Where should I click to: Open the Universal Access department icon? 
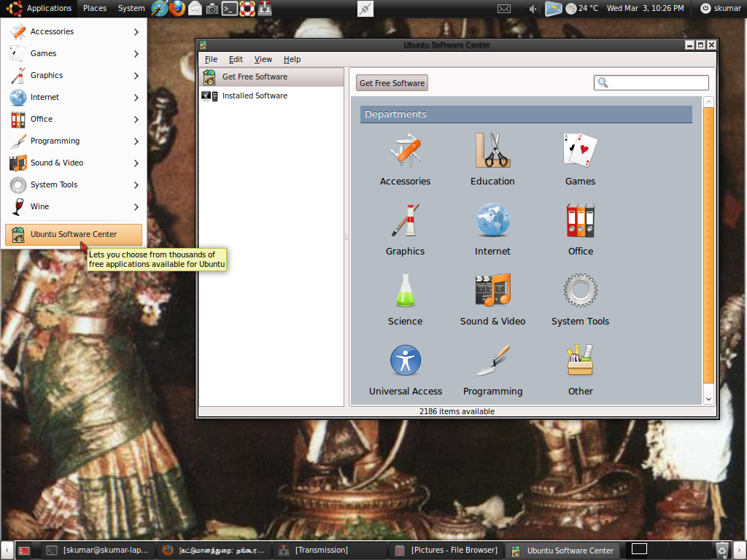[x=405, y=360]
